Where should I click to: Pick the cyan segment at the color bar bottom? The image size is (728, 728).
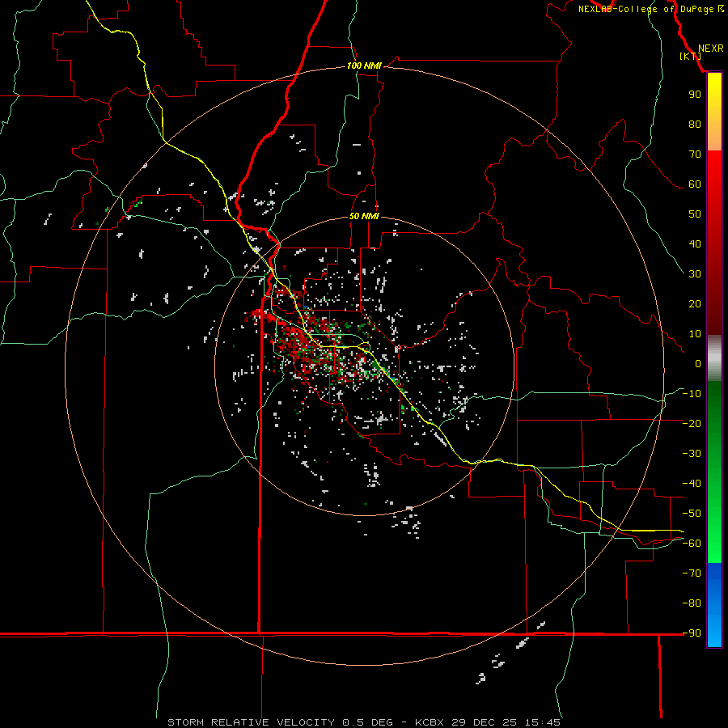click(x=714, y=636)
